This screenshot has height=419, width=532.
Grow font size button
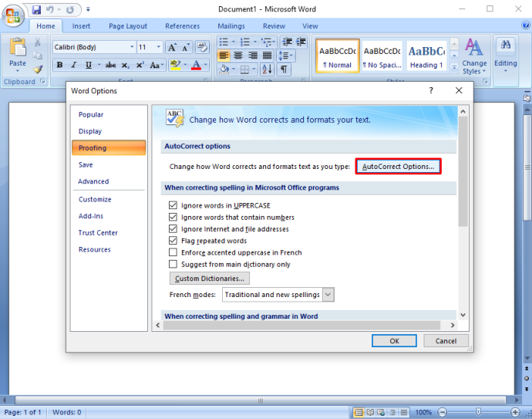coord(173,47)
